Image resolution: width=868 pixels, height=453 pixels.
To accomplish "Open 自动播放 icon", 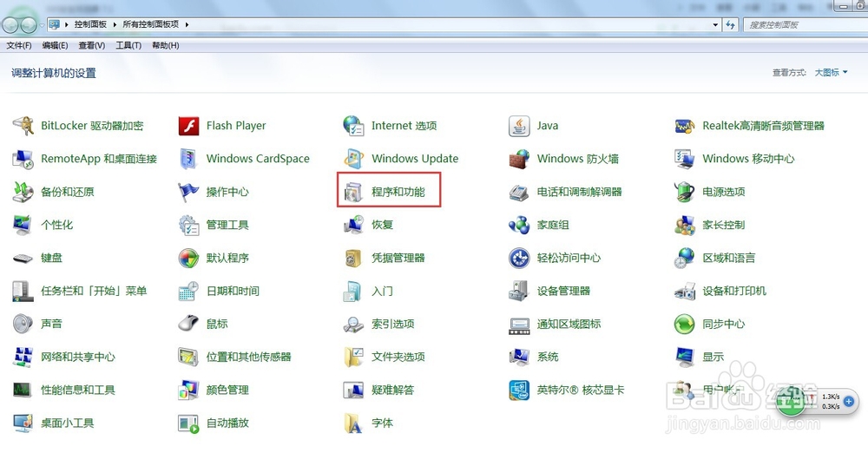I will coord(188,423).
